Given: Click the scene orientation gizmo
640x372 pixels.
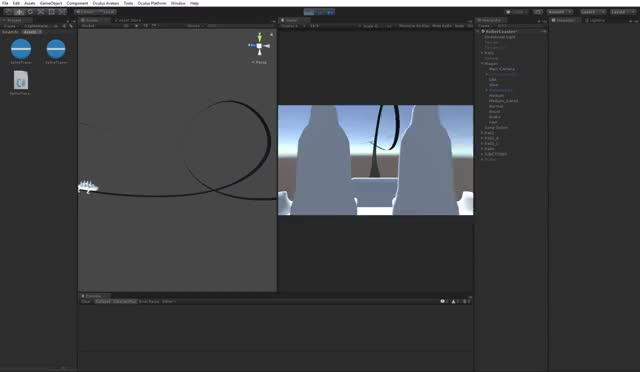Looking at the screenshot, I should pyautogui.click(x=259, y=46).
